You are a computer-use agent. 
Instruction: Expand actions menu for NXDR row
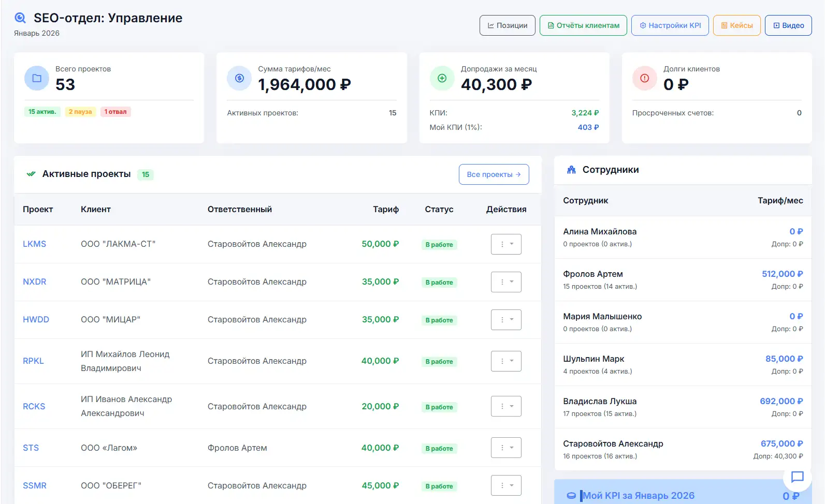pos(506,282)
